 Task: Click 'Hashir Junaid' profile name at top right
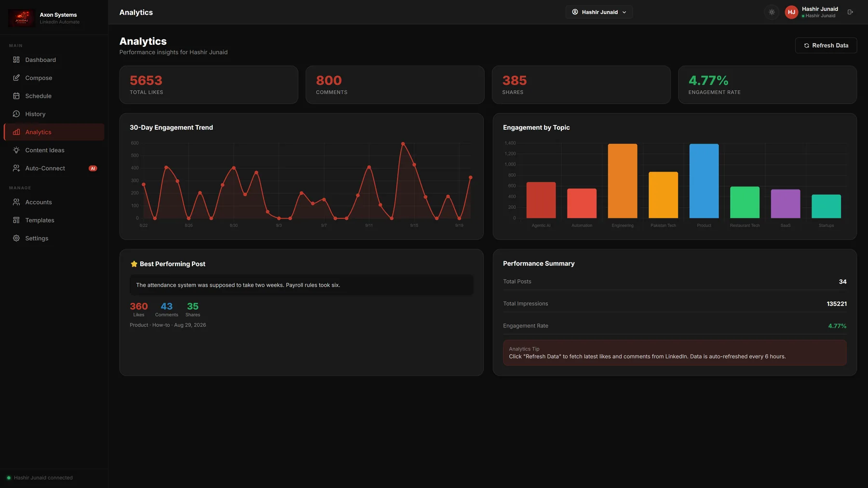820,9
